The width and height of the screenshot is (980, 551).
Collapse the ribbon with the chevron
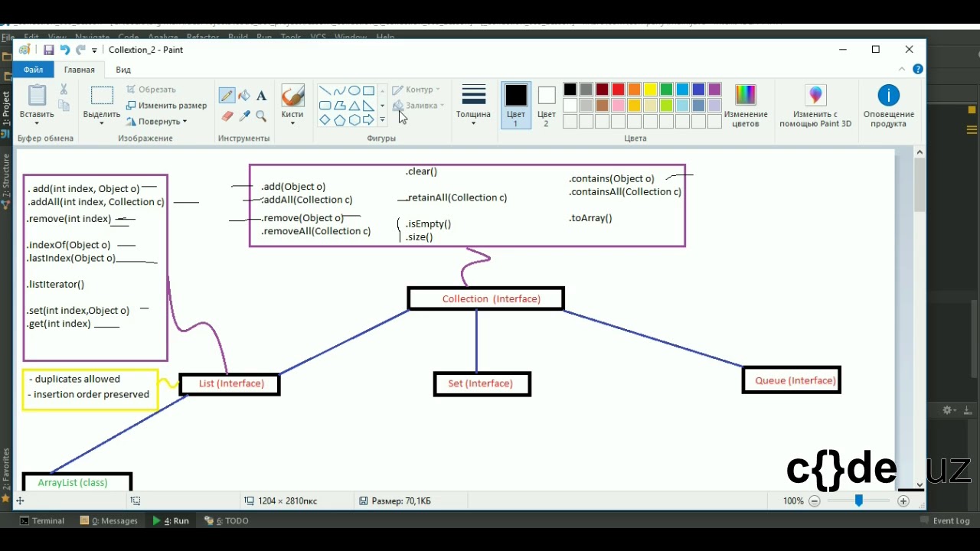click(x=903, y=69)
